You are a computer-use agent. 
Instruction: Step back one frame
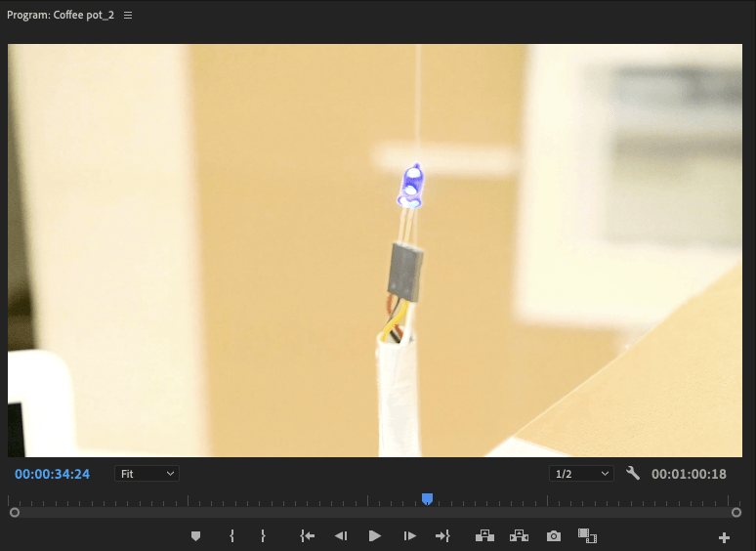coord(341,536)
